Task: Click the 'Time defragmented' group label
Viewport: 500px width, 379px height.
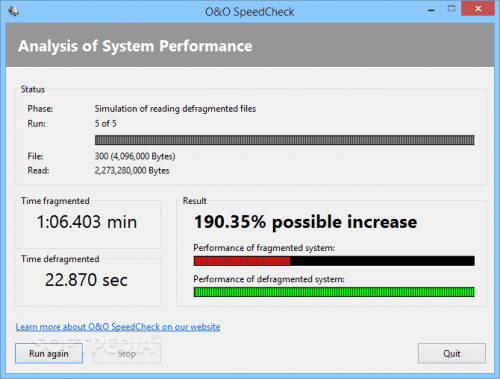Action: 60,259
